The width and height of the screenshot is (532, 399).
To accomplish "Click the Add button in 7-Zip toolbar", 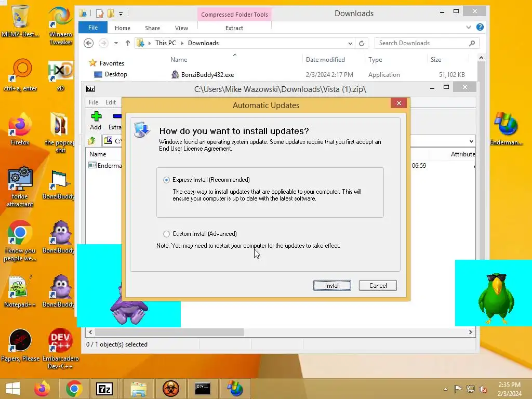I will pyautogui.click(x=96, y=121).
